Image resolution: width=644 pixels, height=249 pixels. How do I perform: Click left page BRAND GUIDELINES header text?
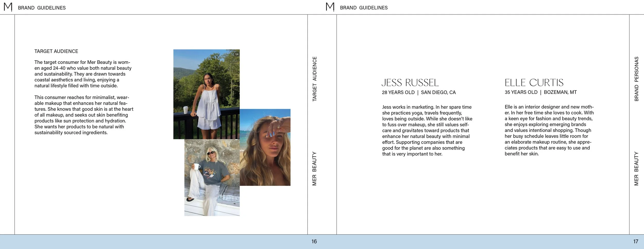tap(42, 8)
